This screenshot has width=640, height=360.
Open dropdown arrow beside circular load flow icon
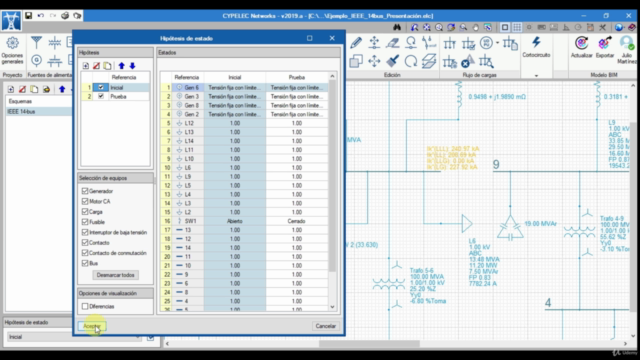(498, 42)
